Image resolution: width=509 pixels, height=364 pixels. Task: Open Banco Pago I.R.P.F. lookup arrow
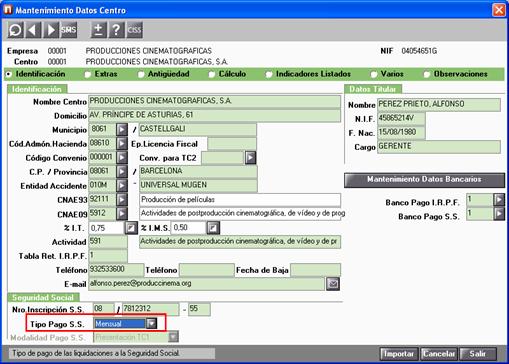tap(499, 200)
